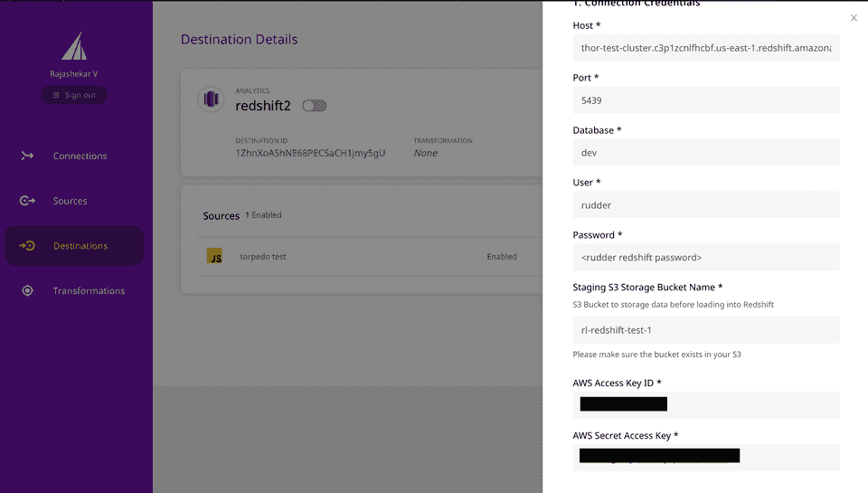Click the Redshift destination logo icon
Image resolution: width=868 pixels, height=493 pixels.
pos(211,100)
